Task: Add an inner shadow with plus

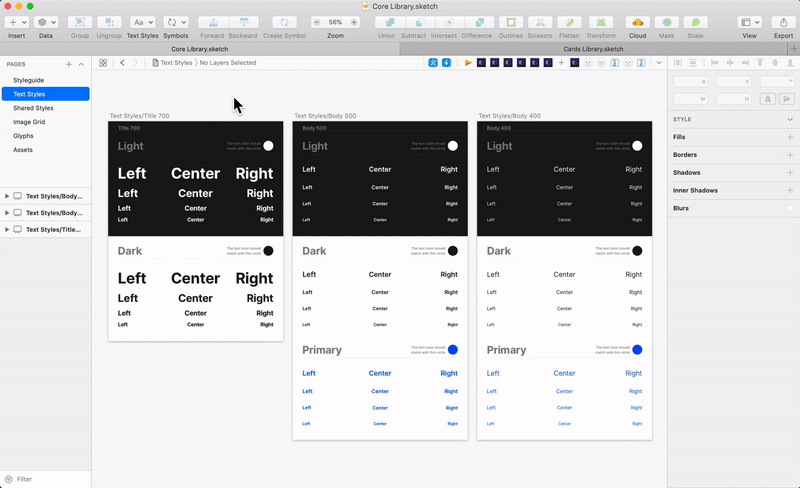Action: 790,190
